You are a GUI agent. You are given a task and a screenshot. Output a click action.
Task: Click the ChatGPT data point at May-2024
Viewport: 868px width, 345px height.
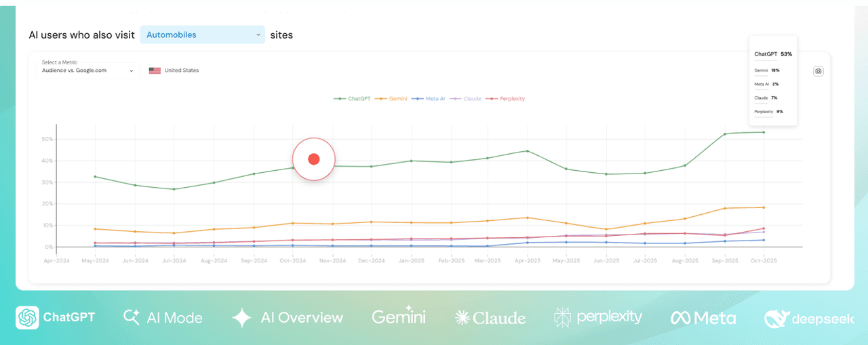click(x=95, y=177)
